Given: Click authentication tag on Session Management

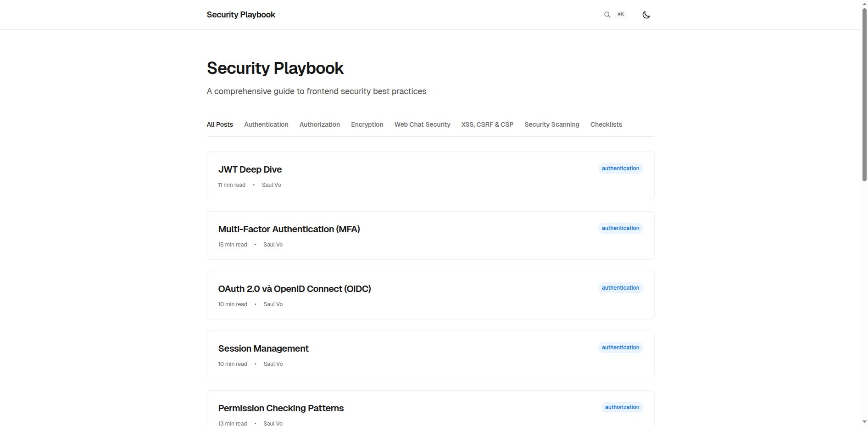Looking at the screenshot, I should pyautogui.click(x=620, y=348).
